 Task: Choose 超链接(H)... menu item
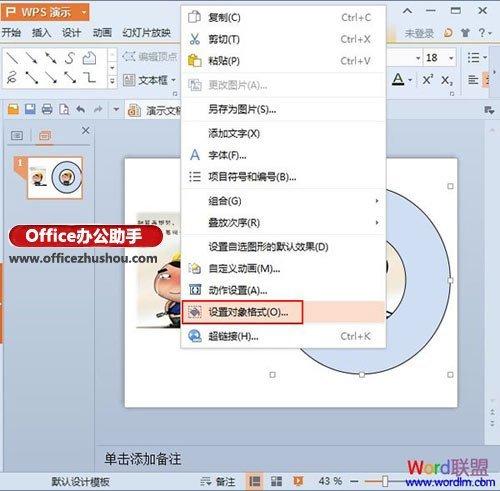point(284,336)
